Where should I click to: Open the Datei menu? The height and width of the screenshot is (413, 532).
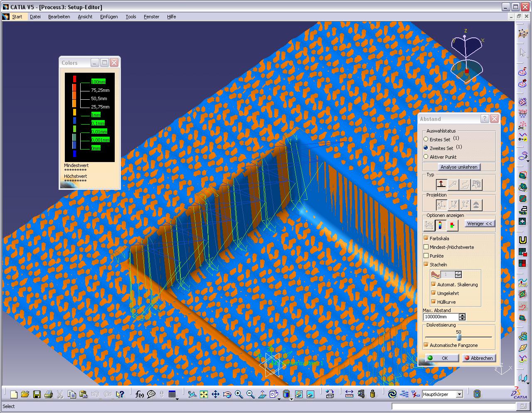[35, 17]
